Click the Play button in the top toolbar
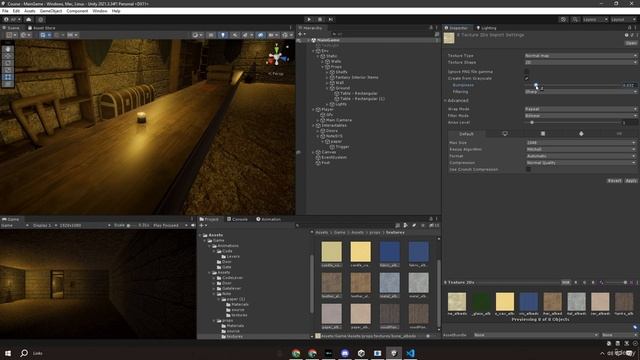This screenshot has height=360, width=640. 309,19
